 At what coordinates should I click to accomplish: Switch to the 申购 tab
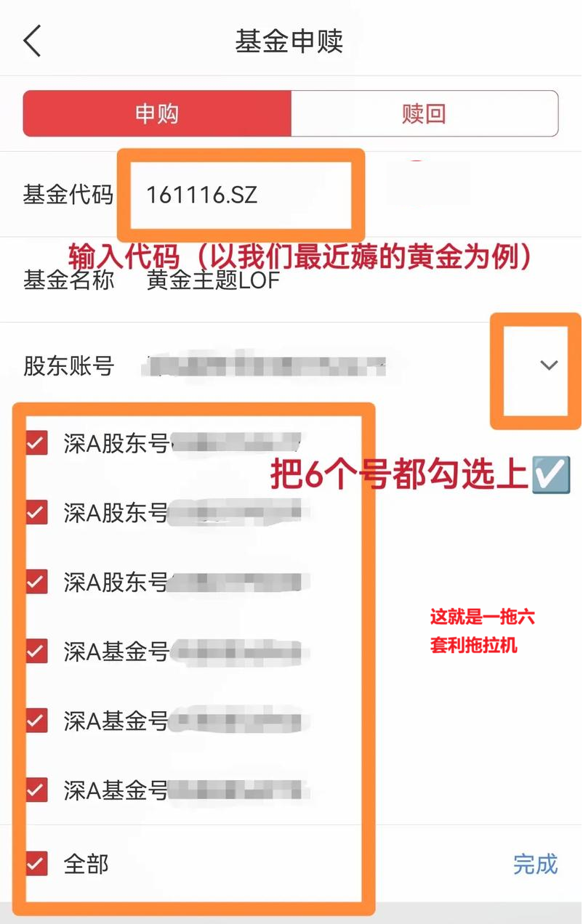(x=157, y=113)
